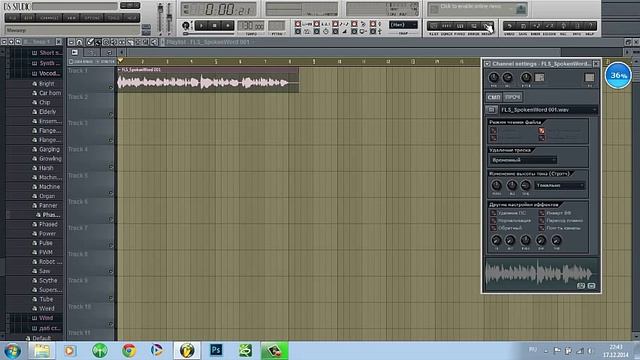This screenshot has height=360, width=640.
Task: Toggle the Удаление ПС checkbox
Action: [x=493, y=213]
